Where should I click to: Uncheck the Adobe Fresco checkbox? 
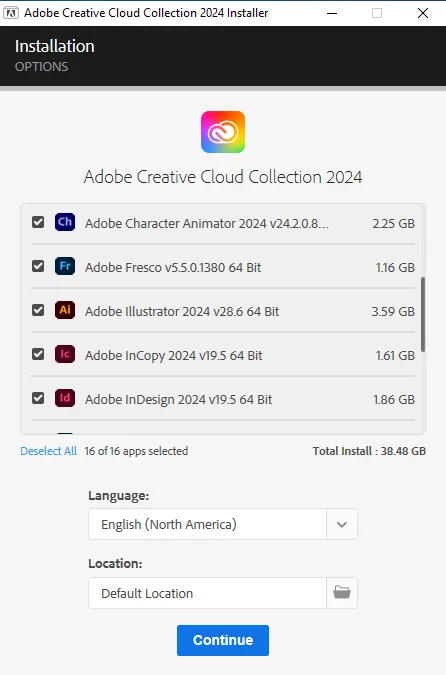pyautogui.click(x=38, y=266)
